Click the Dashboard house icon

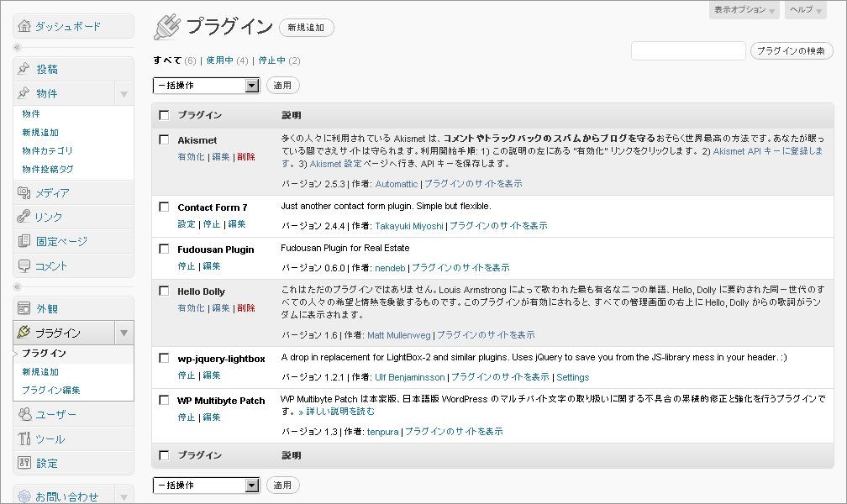pyautogui.click(x=24, y=26)
